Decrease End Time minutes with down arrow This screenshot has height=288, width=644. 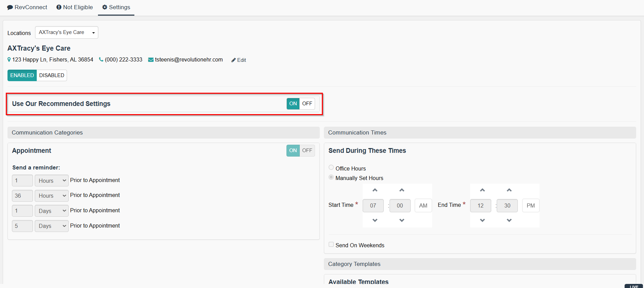(509, 220)
